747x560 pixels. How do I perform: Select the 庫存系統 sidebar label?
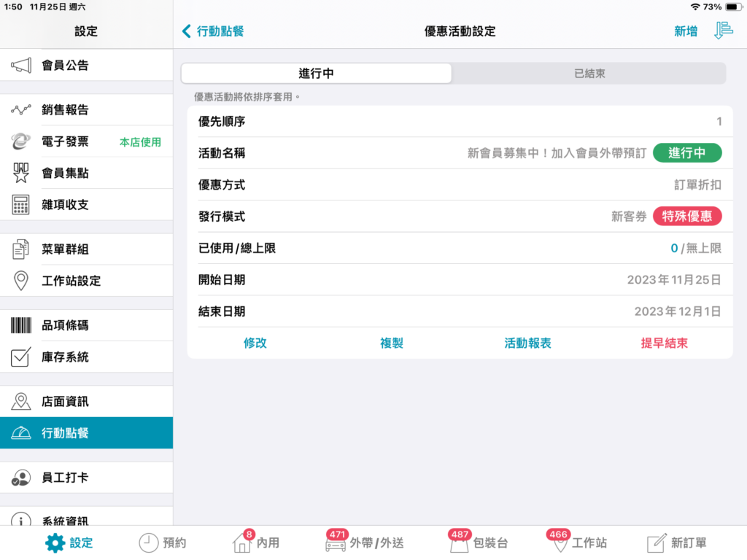tap(65, 357)
